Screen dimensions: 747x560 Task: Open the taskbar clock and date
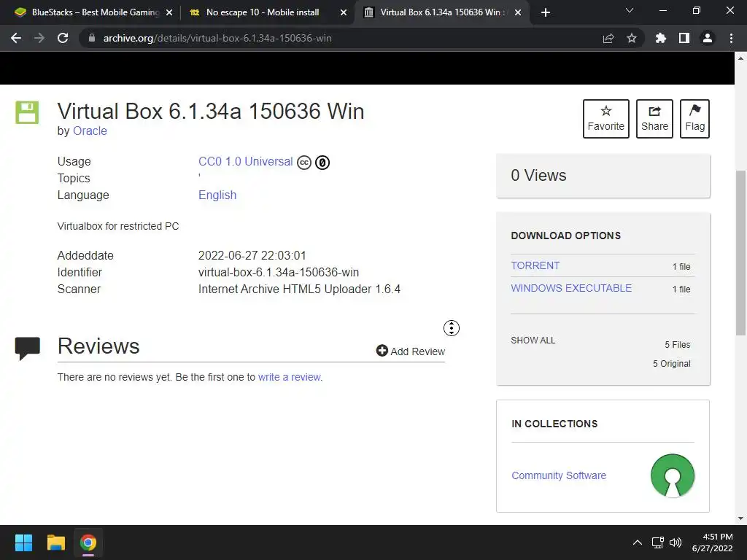point(713,542)
